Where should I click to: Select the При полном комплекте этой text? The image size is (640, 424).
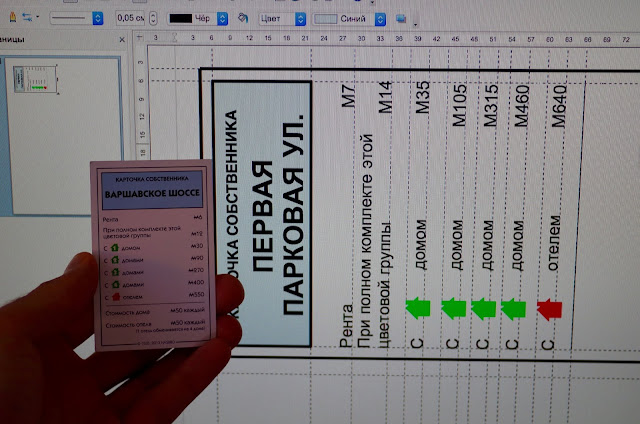click(365, 241)
